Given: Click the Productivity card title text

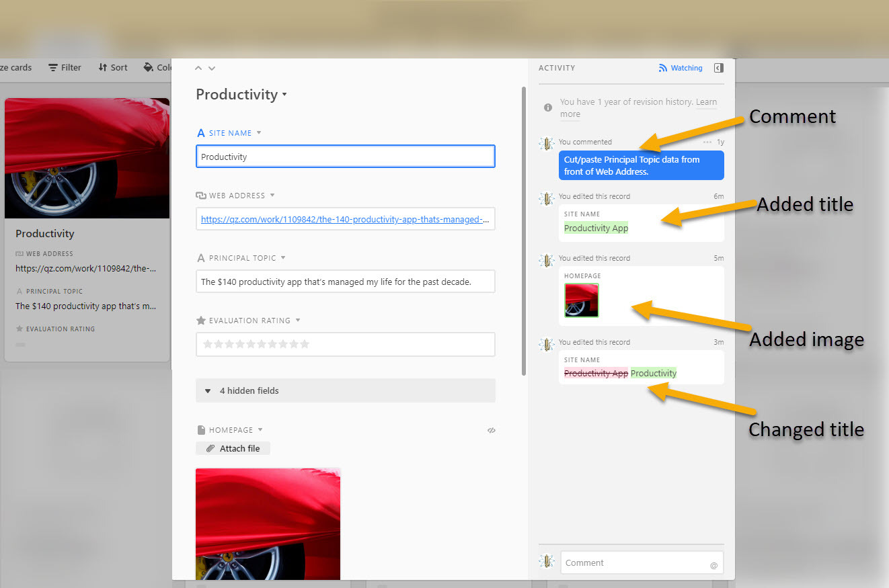Looking at the screenshot, I should (45, 234).
